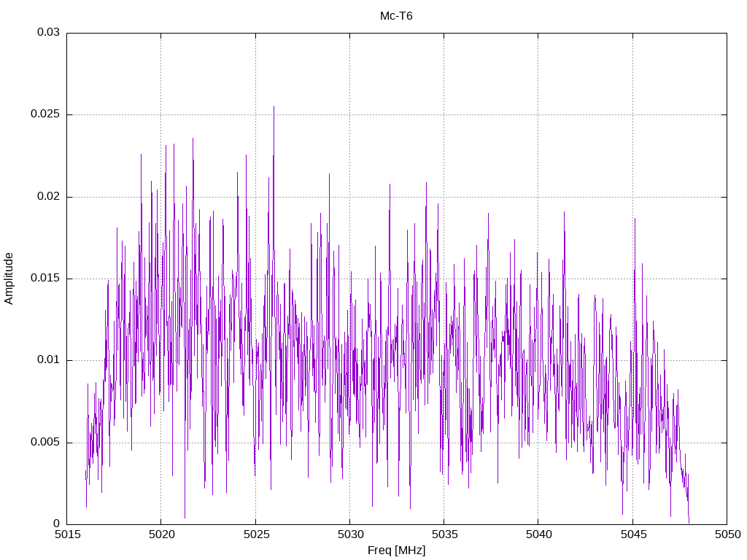
Task: Click the y-axis tick label 0.02
Action: click(49, 196)
